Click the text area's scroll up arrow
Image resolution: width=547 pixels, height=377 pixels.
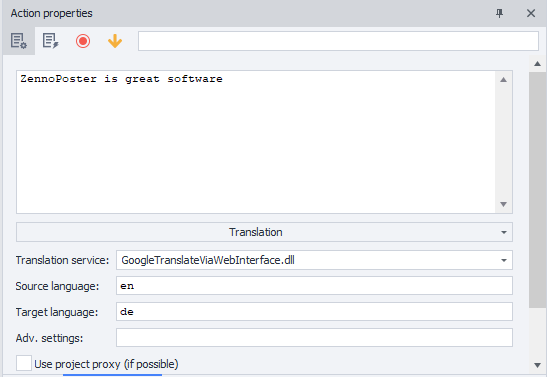pyautogui.click(x=503, y=80)
